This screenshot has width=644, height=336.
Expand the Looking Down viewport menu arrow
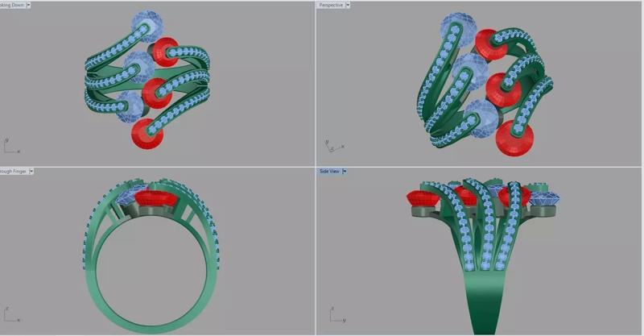tap(28, 5)
